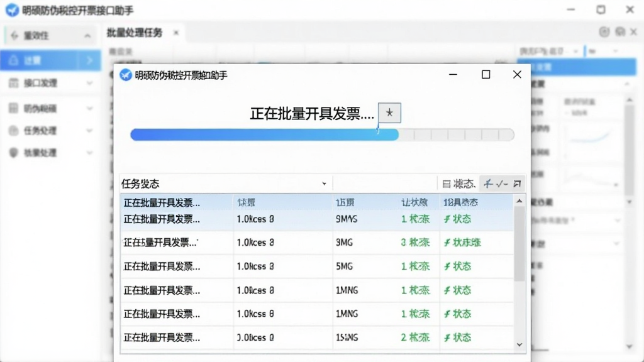The width and height of the screenshot is (644, 362).
Task: Click the round icon beside 任务处理
Action: tap(14, 131)
